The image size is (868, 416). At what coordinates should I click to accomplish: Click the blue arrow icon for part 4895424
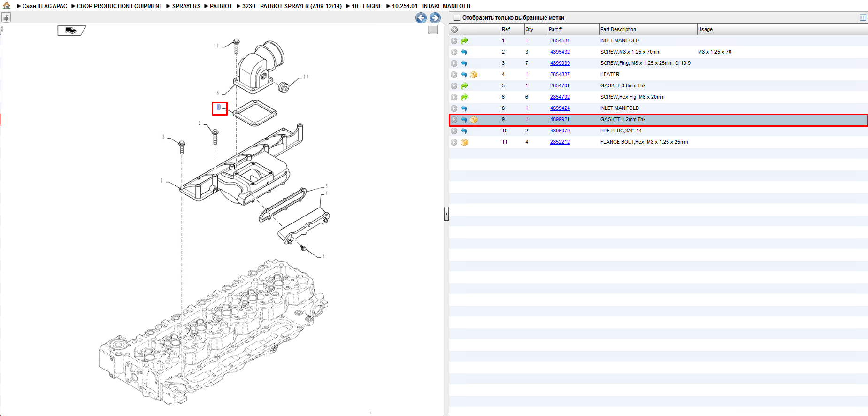click(x=464, y=108)
